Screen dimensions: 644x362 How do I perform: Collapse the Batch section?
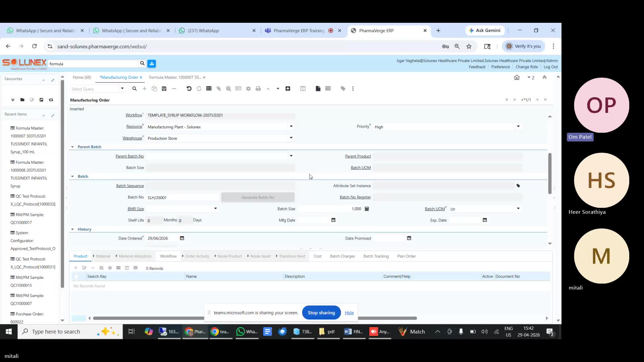click(72, 176)
